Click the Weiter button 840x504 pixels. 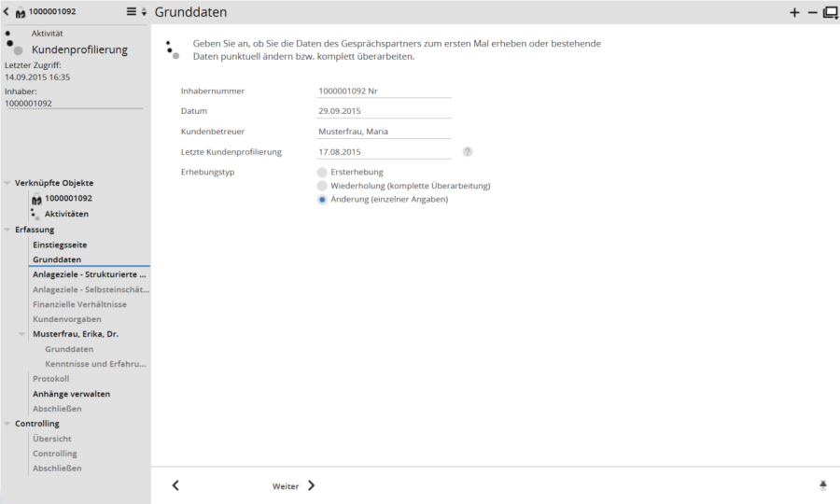[293, 485]
